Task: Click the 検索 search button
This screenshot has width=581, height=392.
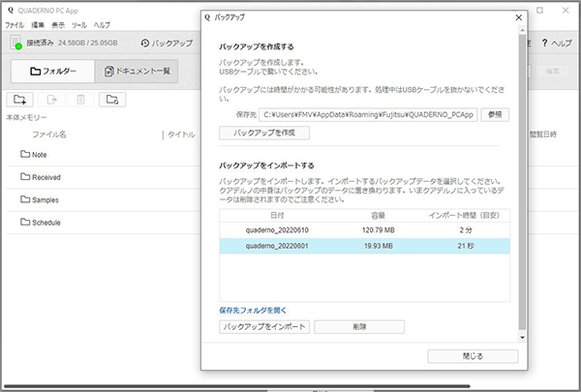Action: (x=552, y=71)
